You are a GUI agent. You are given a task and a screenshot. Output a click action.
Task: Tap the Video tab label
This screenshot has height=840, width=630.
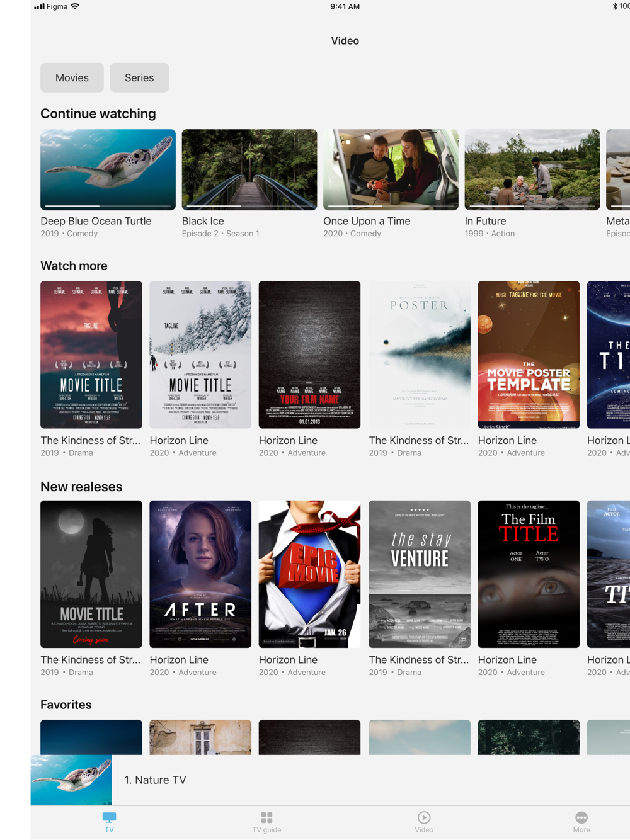[424, 830]
